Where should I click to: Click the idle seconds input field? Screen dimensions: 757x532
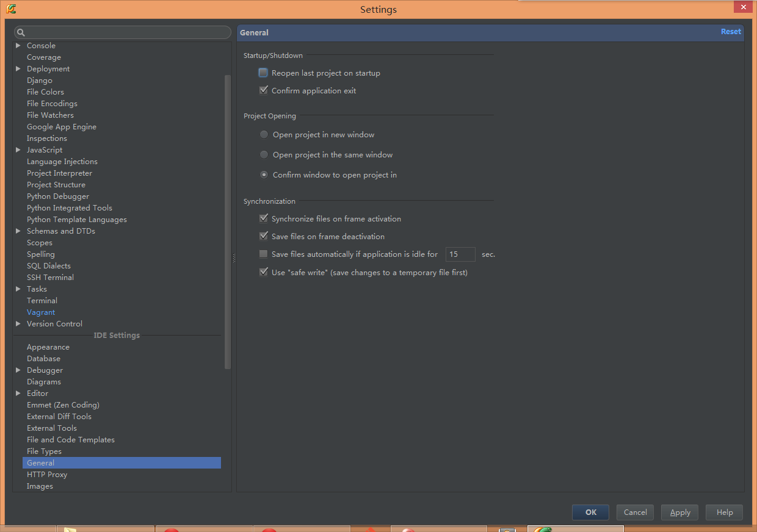(x=460, y=254)
